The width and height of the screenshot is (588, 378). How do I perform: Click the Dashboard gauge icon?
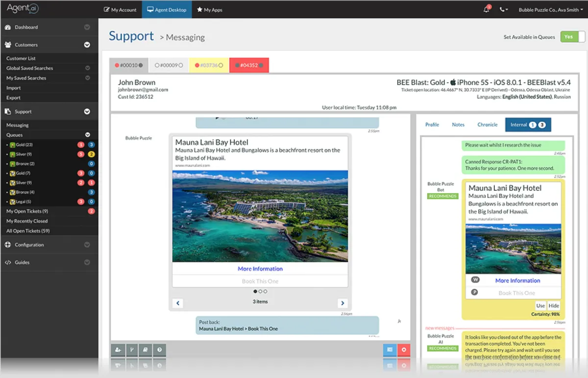click(8, 27)
